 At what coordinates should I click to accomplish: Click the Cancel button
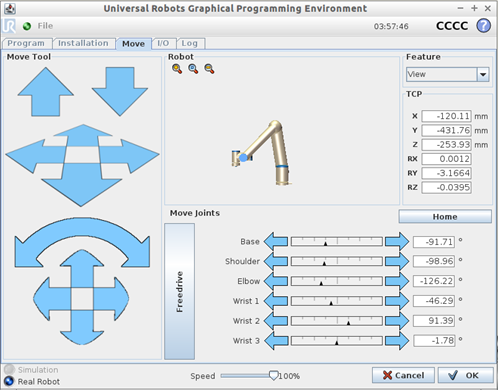pyautogui.click(x=403, y=375)
